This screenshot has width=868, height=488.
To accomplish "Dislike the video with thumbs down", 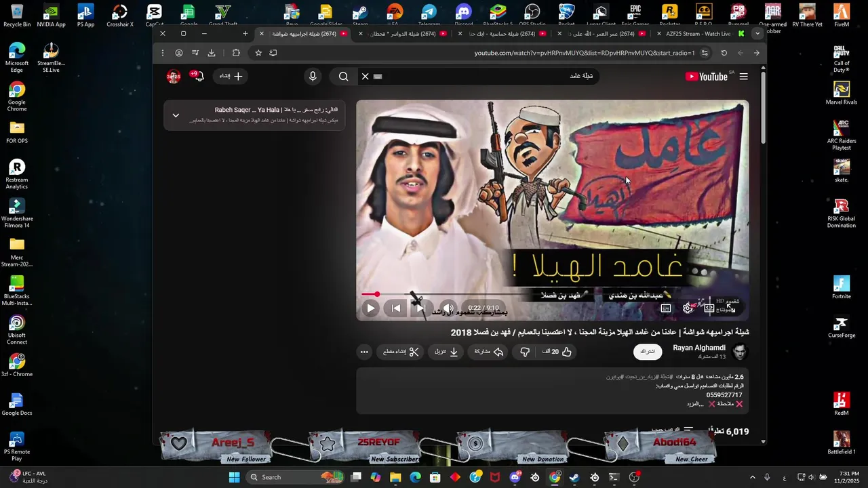I will [x=525, y=352].
